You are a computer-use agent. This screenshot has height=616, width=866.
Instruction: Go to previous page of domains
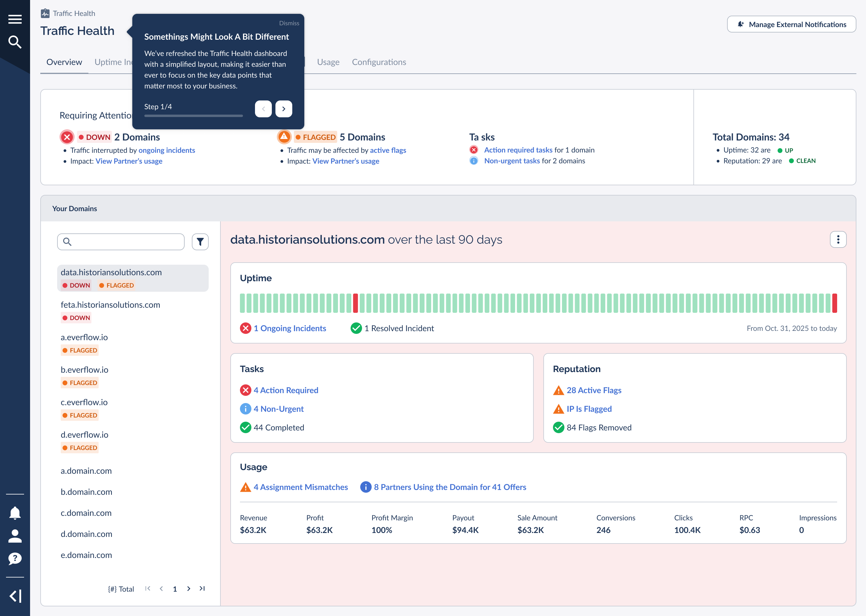click(x=161, y=589)
